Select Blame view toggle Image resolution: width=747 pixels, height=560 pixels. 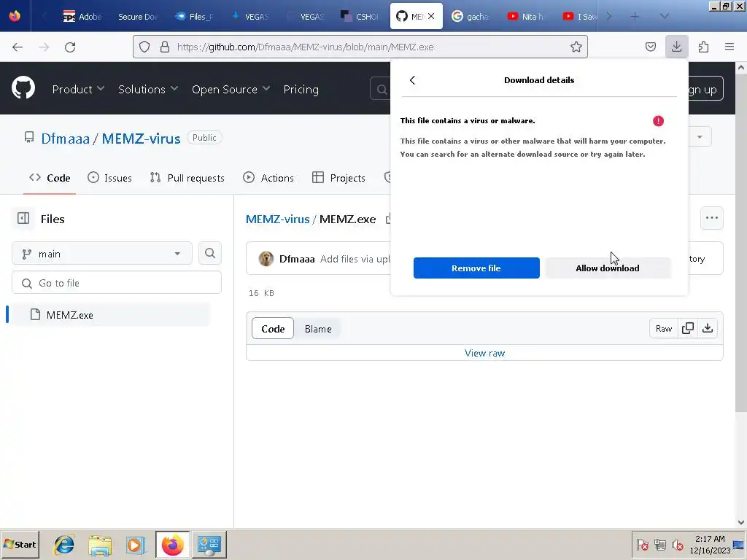point(318,329)
